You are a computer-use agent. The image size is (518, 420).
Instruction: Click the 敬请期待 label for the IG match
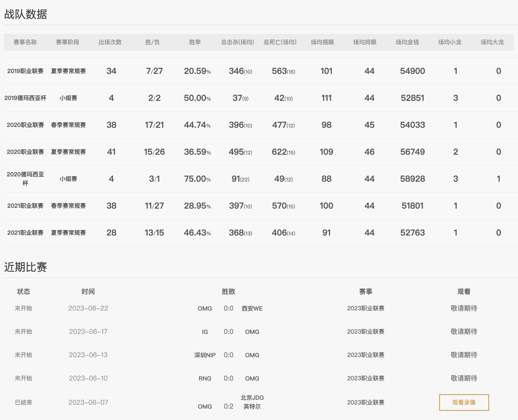click(x=464, y=331)
